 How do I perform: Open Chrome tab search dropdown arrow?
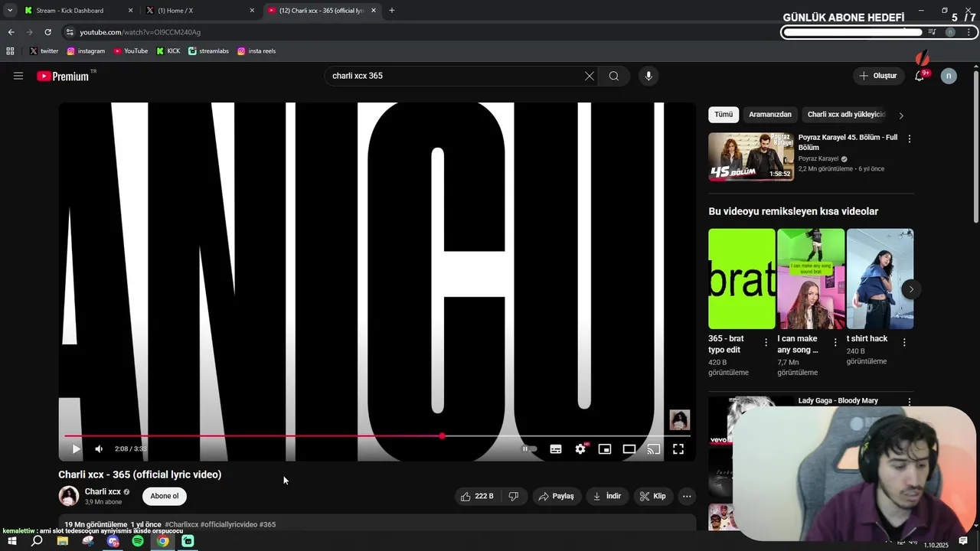(10, 11)
